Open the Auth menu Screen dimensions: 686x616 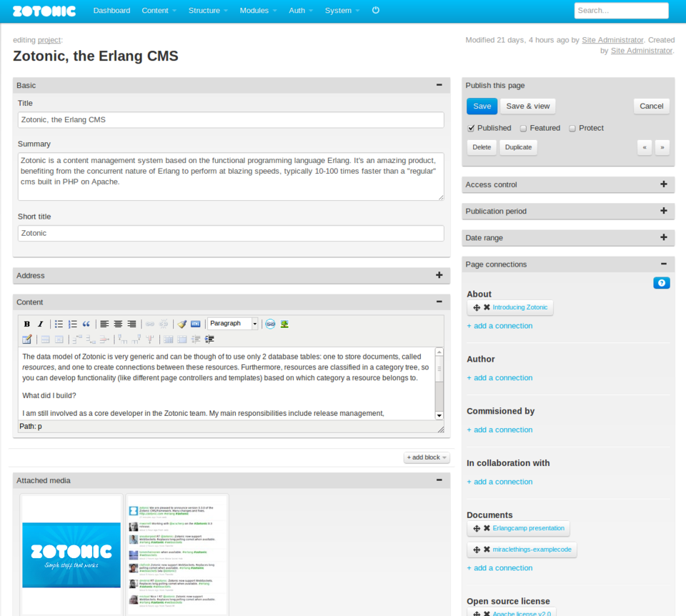click(x=301, y=11)
